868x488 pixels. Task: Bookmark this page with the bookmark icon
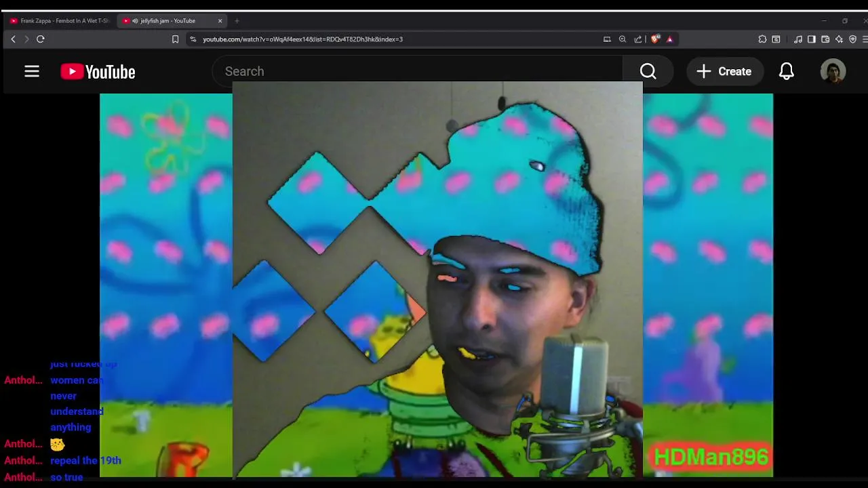coord(175,39)
